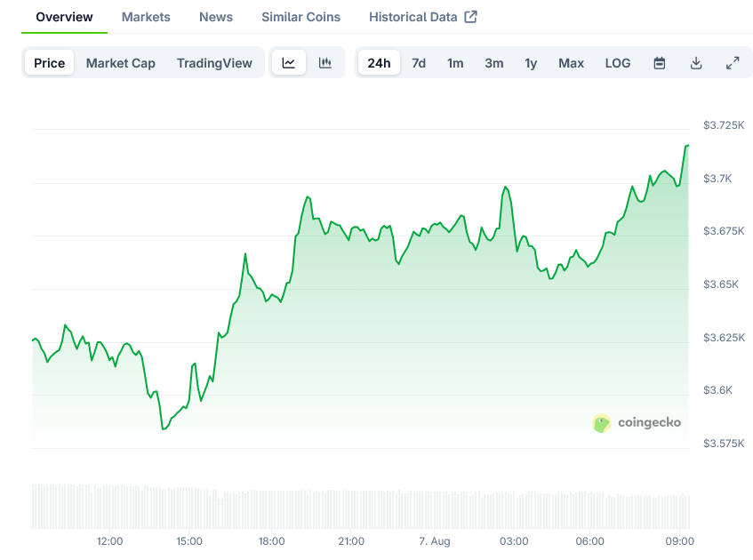Screen dimensions: 753x560
Task: Go to the News tab
Action: (x=216, y=17)
